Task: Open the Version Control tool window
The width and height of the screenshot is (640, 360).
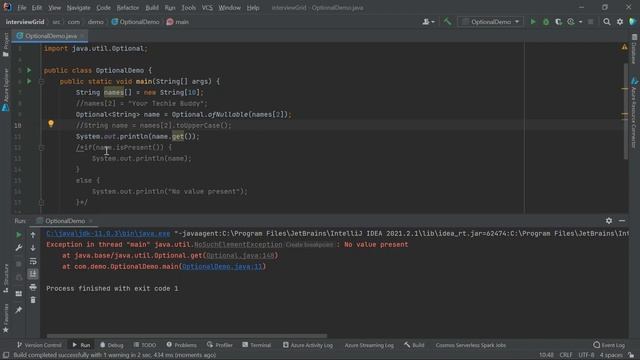Action: pos(39,345)
